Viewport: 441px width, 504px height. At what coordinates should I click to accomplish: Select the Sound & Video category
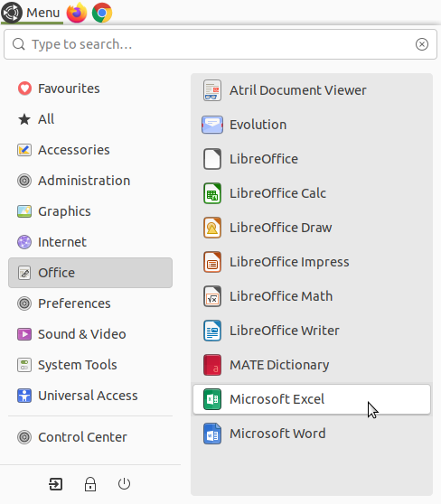click(x=90, y=334)
